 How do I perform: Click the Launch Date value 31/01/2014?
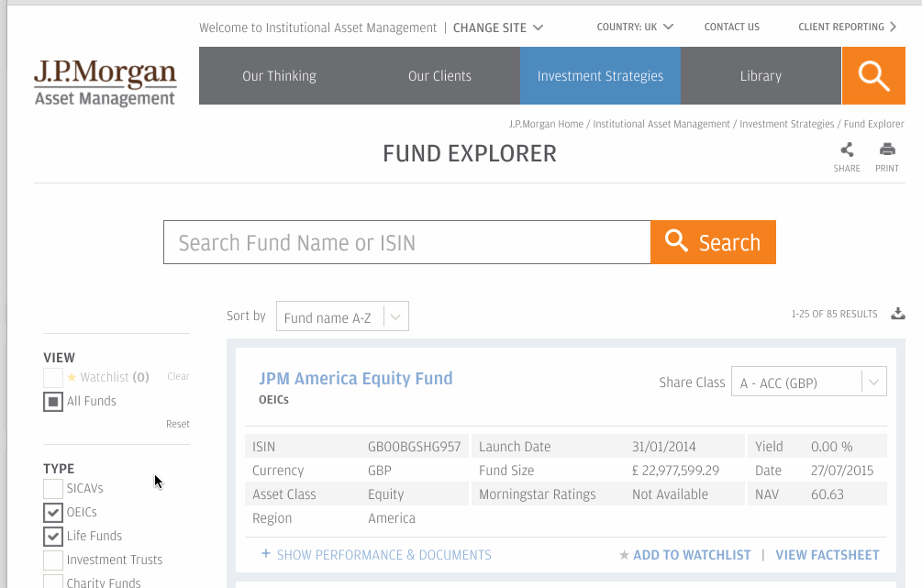[664, 447]
